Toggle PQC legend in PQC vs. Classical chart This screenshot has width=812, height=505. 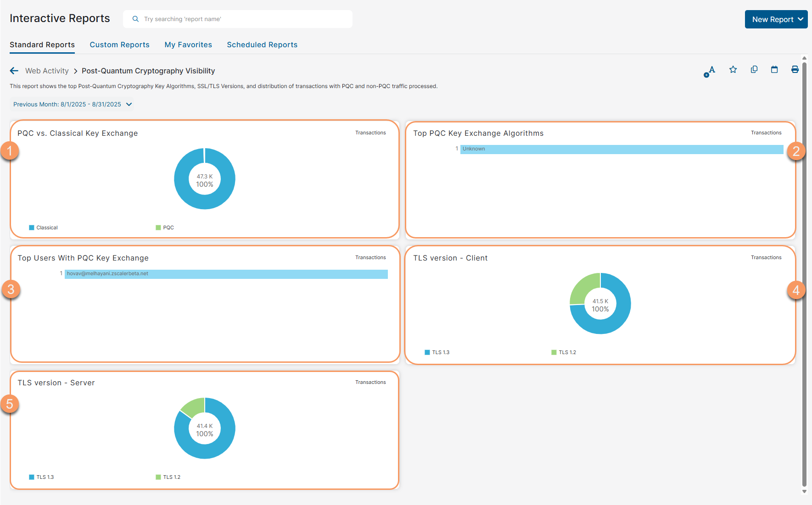165,228
